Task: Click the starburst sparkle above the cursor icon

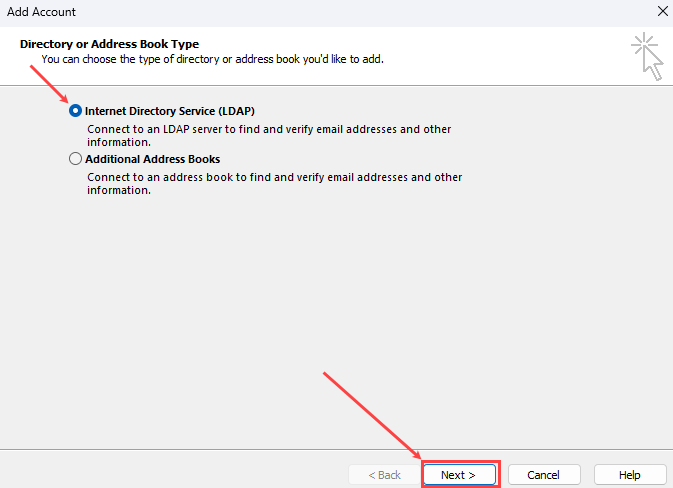Action: click(641, 43)
